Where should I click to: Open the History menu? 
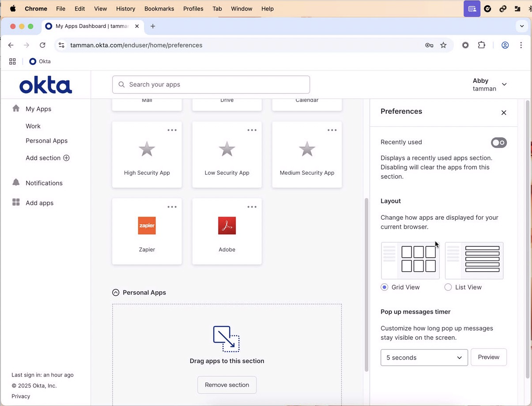[126, 8]
